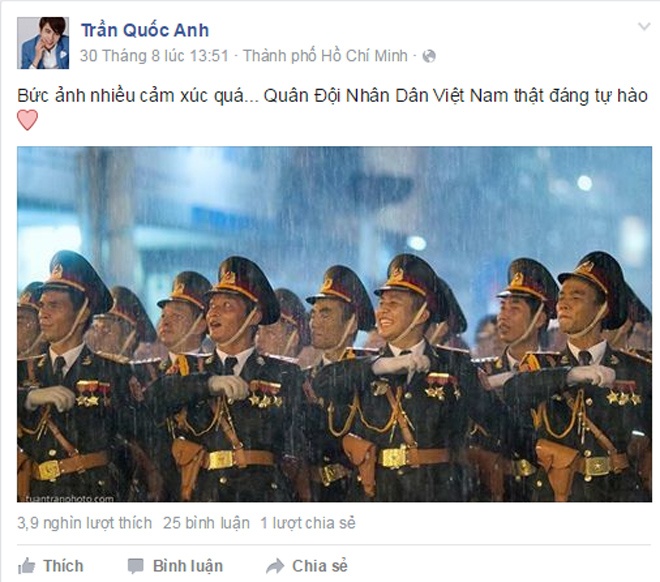Click the post caption text about Quân Đội

332,96
